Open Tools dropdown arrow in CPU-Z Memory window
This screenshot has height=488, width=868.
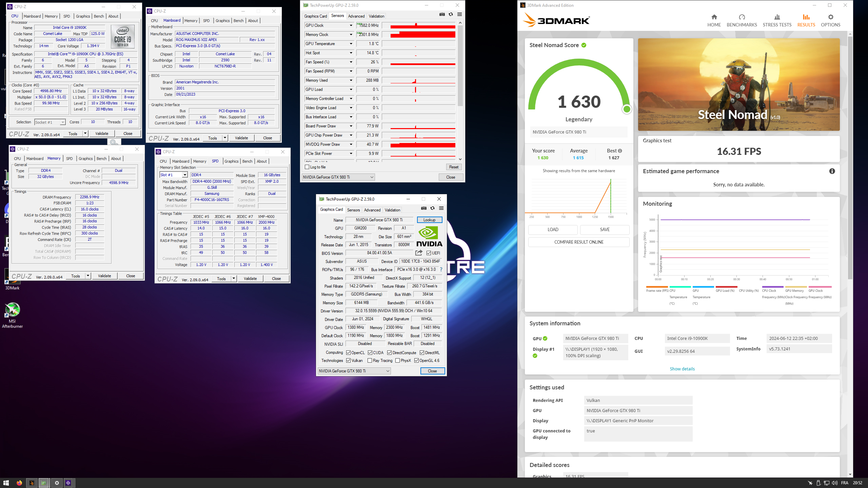[88, 276]
